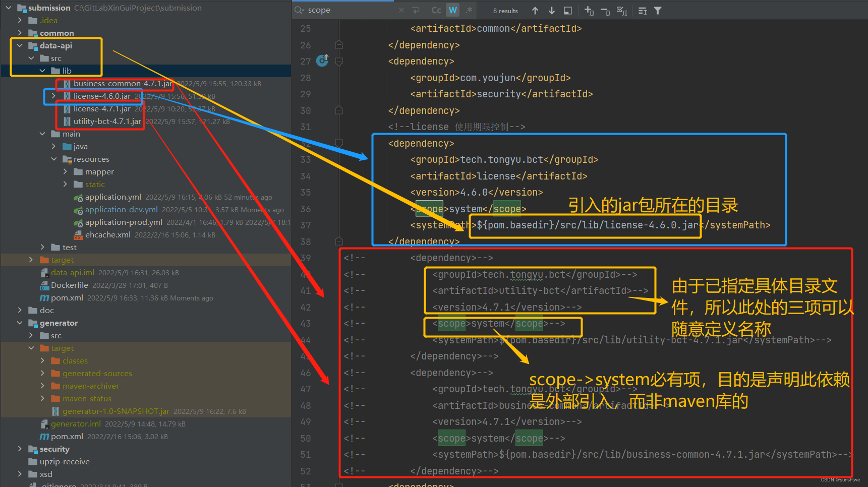Click the Maven icon of data-api pom.xml
This screenshot has width=868, height=487.
(44, 298)
